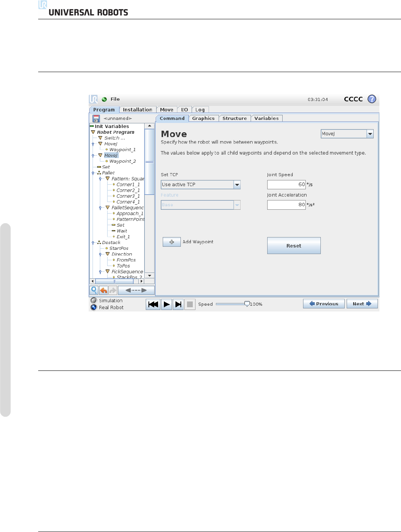The height and width of the screenshot is (532, 401).
Task: Collapse the Direction node
Action: point(108,254)
